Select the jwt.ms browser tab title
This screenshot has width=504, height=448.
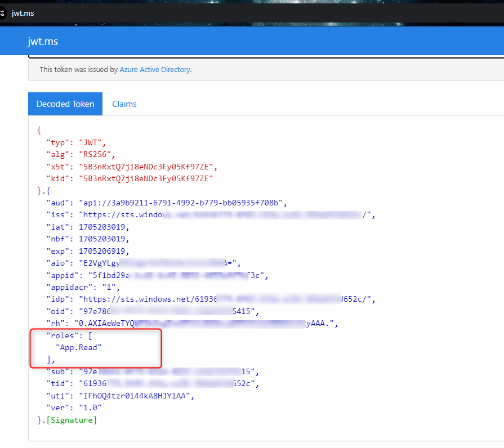tap(23, 13)
